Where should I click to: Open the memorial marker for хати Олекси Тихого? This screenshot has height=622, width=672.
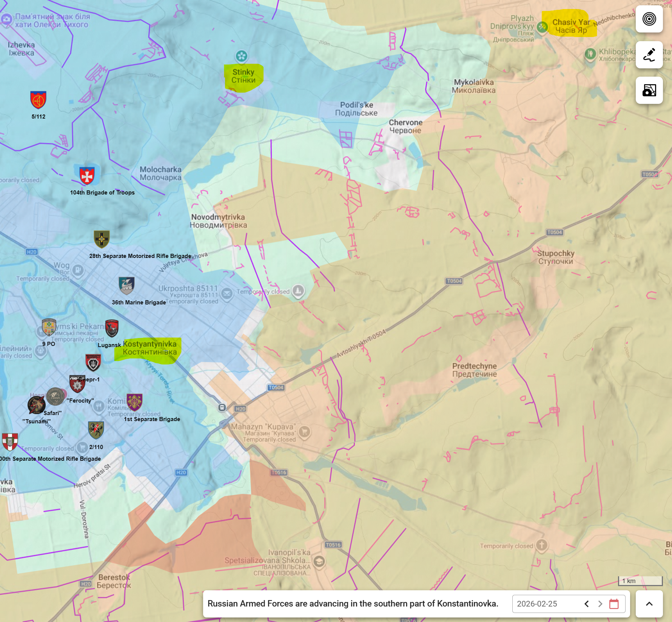6,19
